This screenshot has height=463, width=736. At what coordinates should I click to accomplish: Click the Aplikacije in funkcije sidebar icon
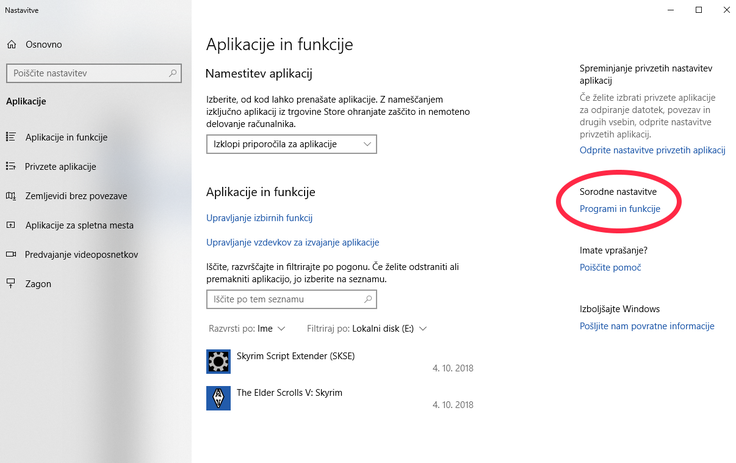(11, 137)
